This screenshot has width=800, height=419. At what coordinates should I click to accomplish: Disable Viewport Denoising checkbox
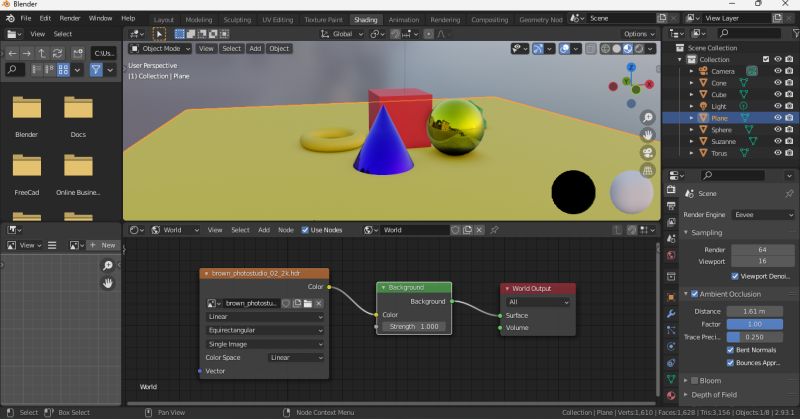click(x=735, y=276)
